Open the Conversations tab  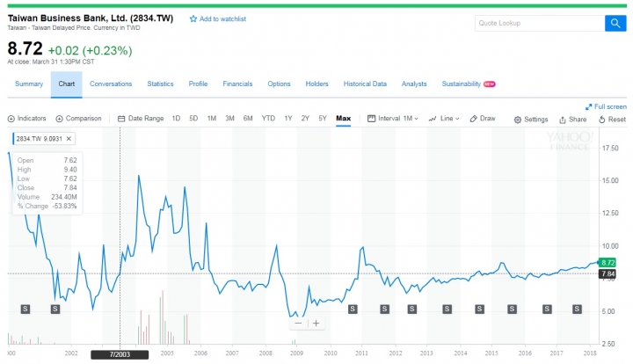tap(111, 84)
